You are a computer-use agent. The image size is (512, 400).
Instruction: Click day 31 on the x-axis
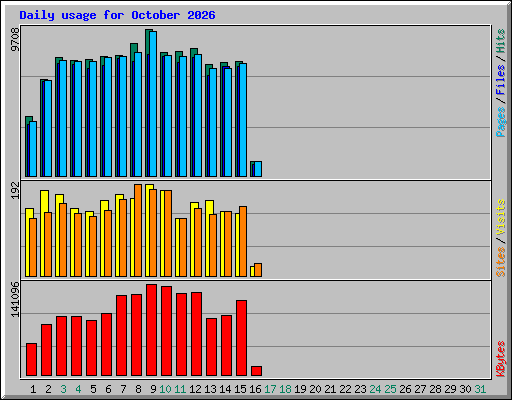pyautogui.click(x=480, y=389)
